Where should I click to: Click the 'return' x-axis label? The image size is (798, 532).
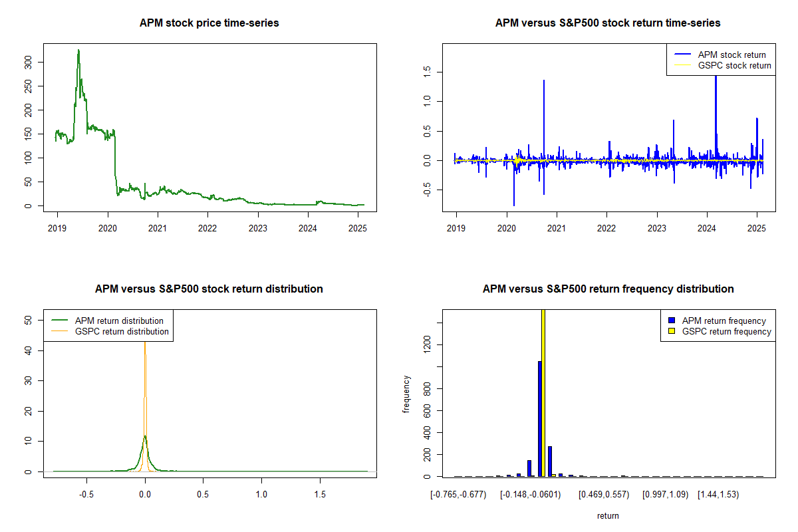point(608,515)
